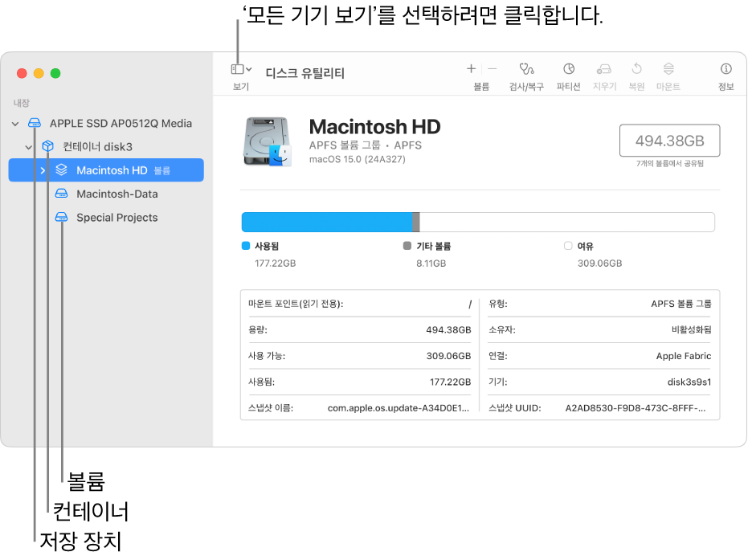Click the 7개의 볼륨에서 공유됨 caption
This screenshot has height=560, width=748.
tap(670, 164)
